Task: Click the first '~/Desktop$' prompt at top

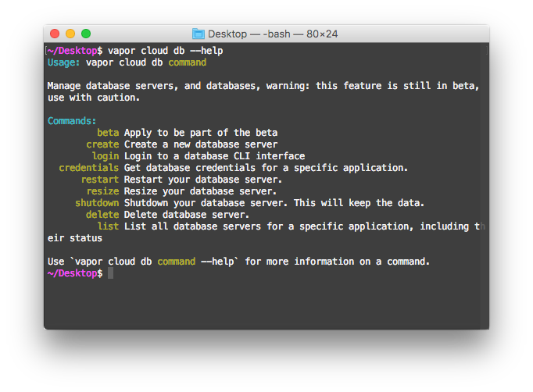Action: (75, 51)
